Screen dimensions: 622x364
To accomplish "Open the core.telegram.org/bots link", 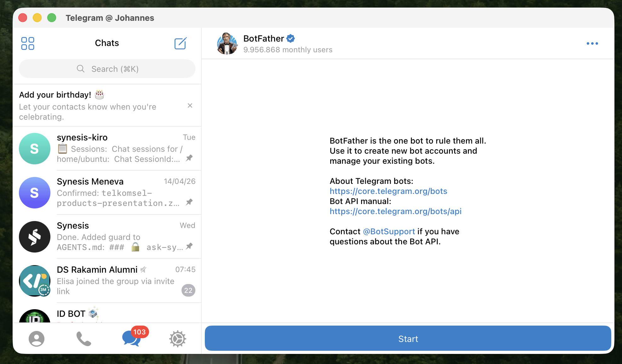I will (x=388, y=191).
